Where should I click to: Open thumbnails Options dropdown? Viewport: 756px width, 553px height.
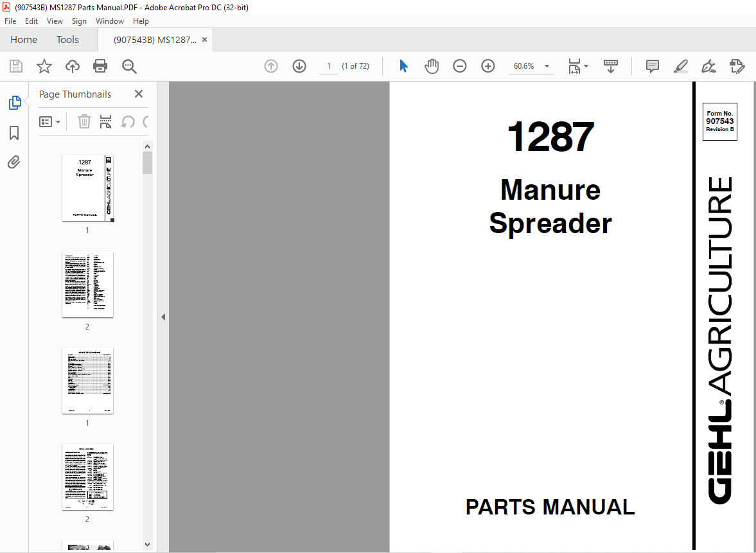[x=49, y=121]
